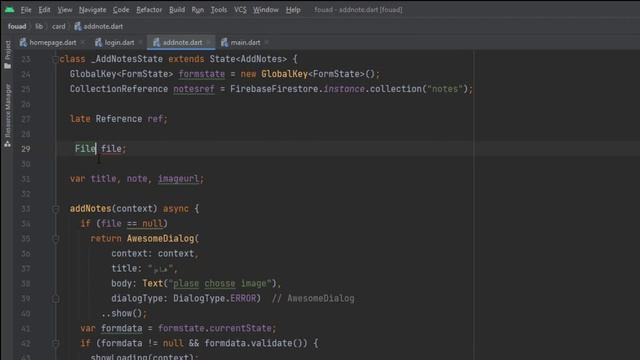Click the FirebaseFirestore class reference
640x360 pixels.
[x=274, y=89]
